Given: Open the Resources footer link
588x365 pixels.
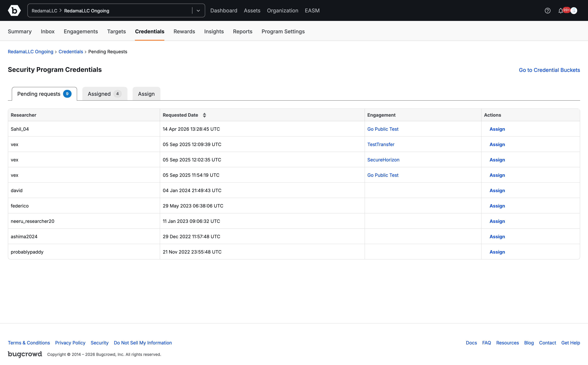Looking at the screenshot, I should (x=507, y=343).
